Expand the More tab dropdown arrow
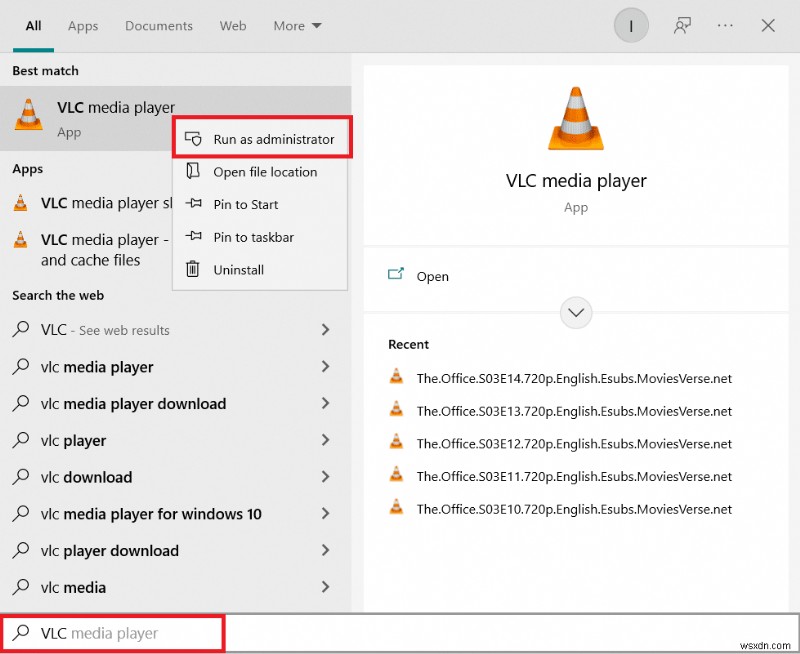 [x=316, y=26]
